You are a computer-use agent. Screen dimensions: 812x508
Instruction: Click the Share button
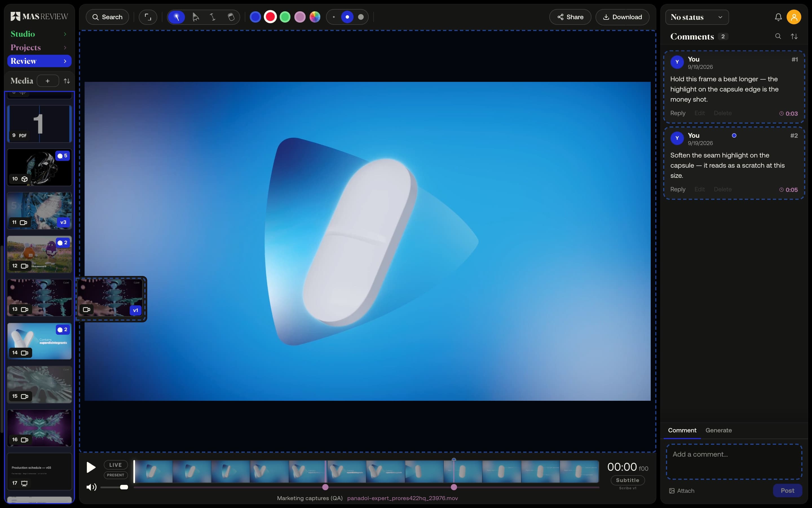(570, 17)
